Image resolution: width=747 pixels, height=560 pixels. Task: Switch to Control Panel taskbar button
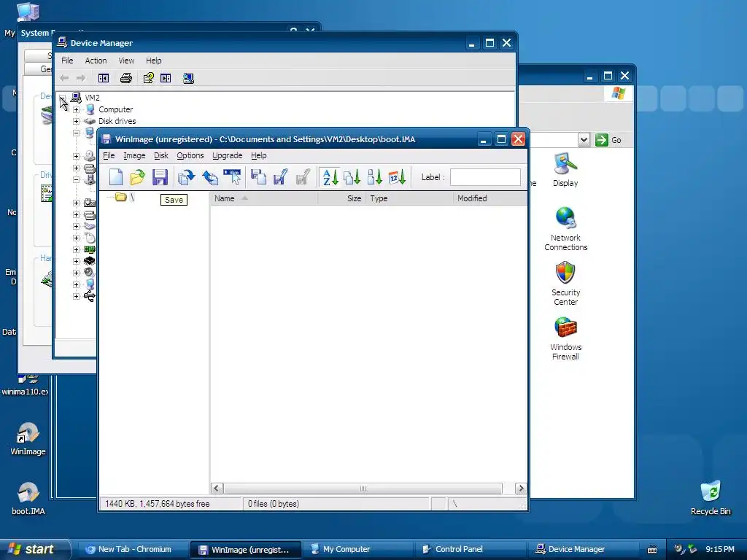471,550
